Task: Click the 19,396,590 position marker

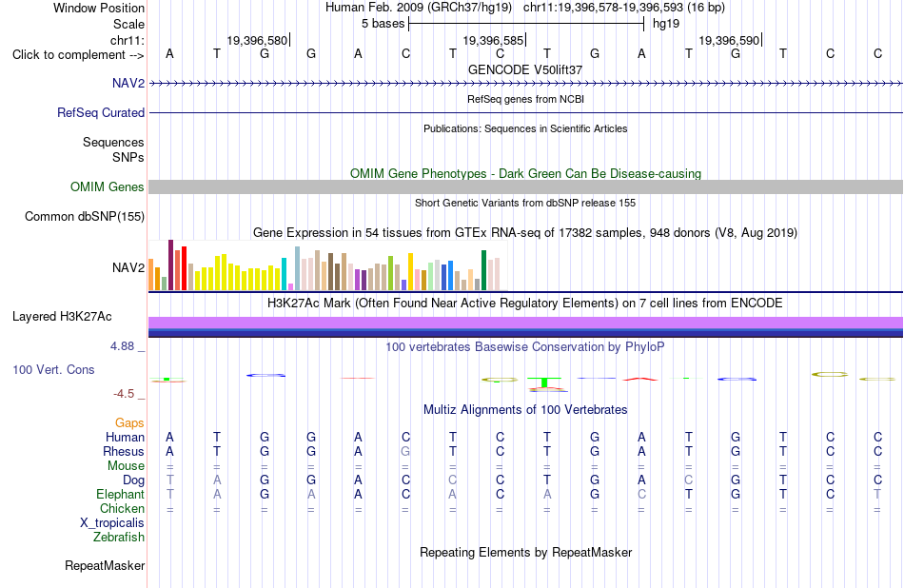Action: tap(729, 40)
